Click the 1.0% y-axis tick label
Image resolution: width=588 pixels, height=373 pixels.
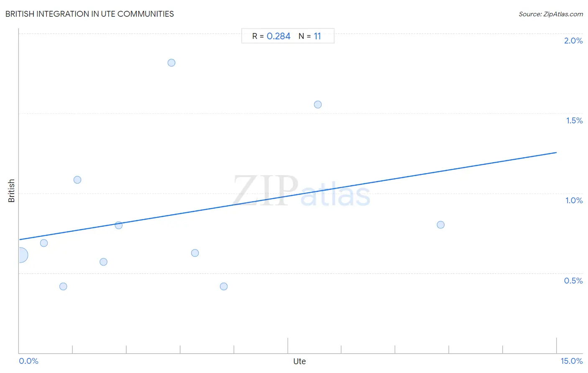[574, 200]
